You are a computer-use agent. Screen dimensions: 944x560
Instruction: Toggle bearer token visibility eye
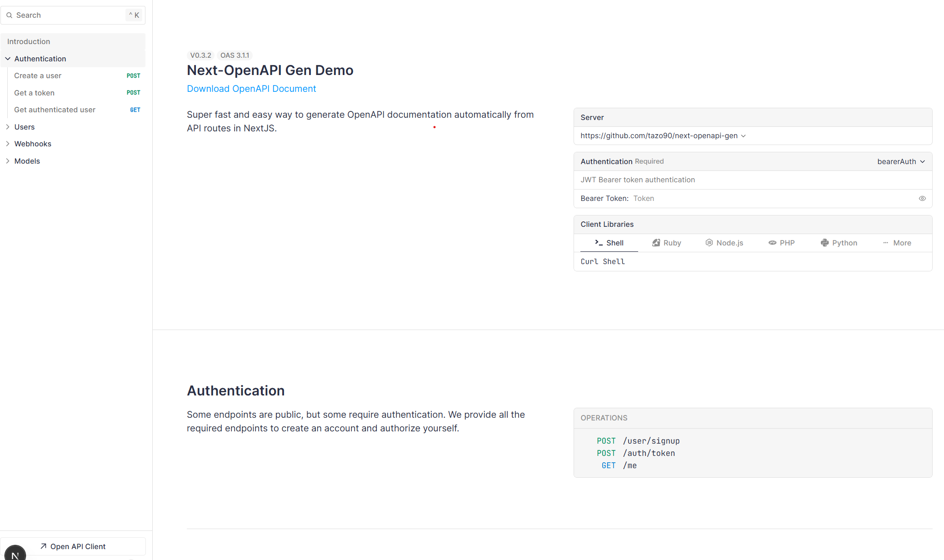(x=922, y=199)
